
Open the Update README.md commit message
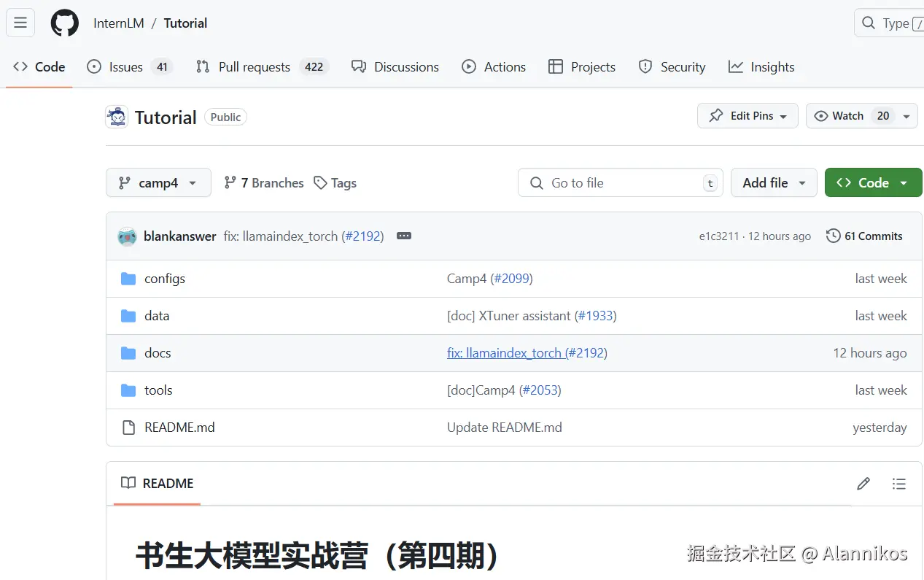click(505, 428)
